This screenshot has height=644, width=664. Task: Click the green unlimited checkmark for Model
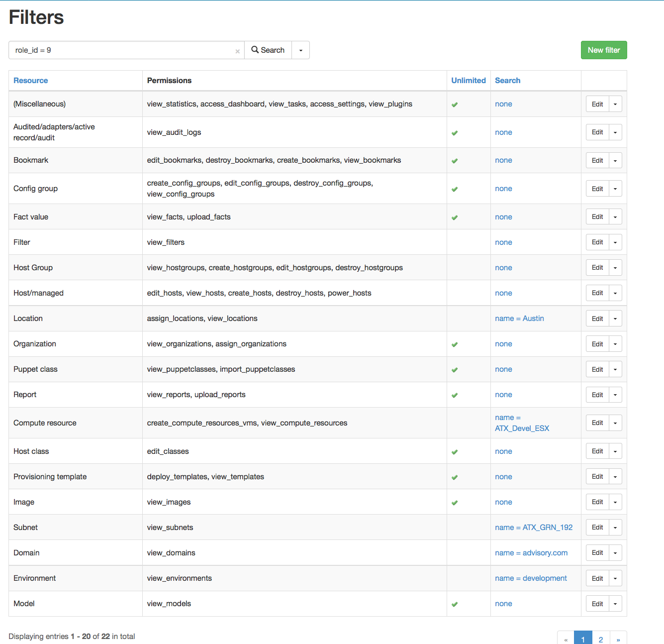[455, 604]
